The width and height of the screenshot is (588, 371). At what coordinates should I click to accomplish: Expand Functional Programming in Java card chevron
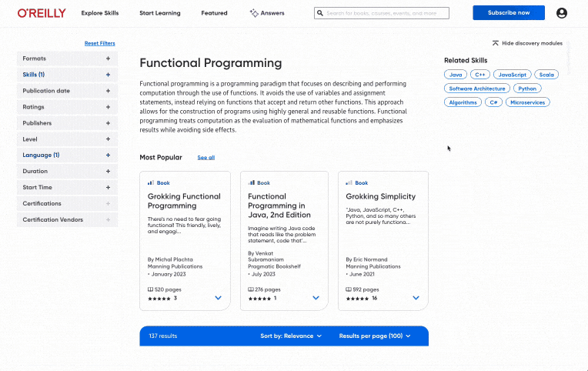coord(316,298)
